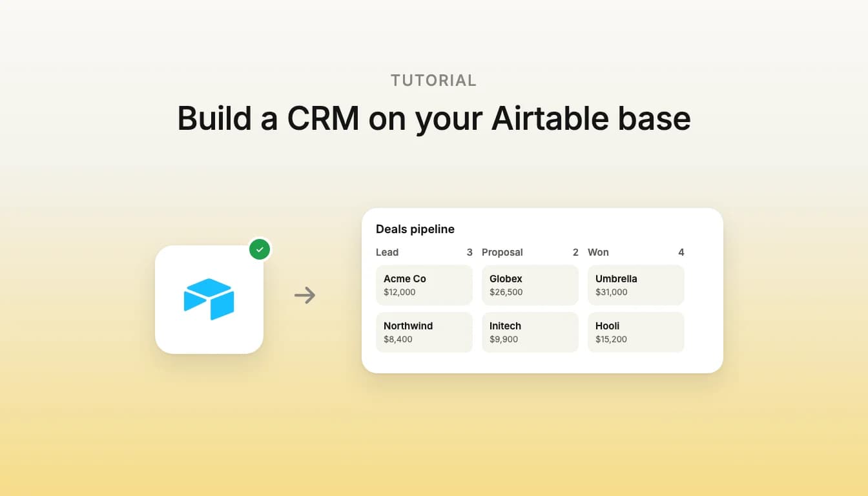Image resolution: width=868 pixels, height=496 pixels.
Task: Click the Won count 4
Action: pyautogui.click(x=681, y=253)
